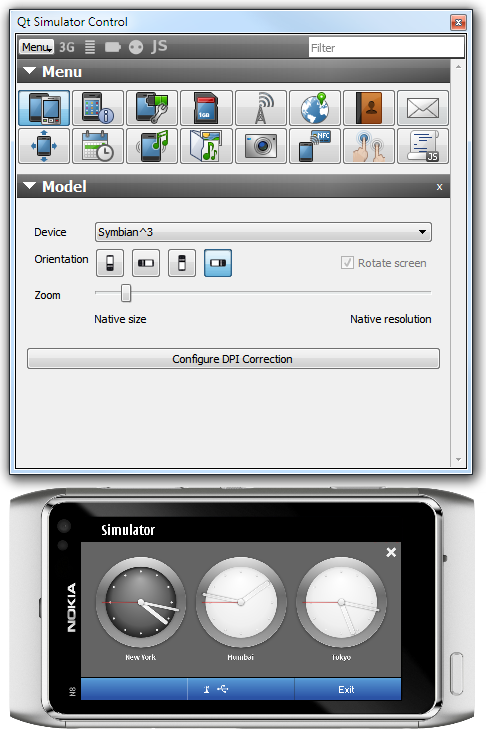The image size is (486, 735).
Task: Open the globe location icon
Action: coord(315,108)
